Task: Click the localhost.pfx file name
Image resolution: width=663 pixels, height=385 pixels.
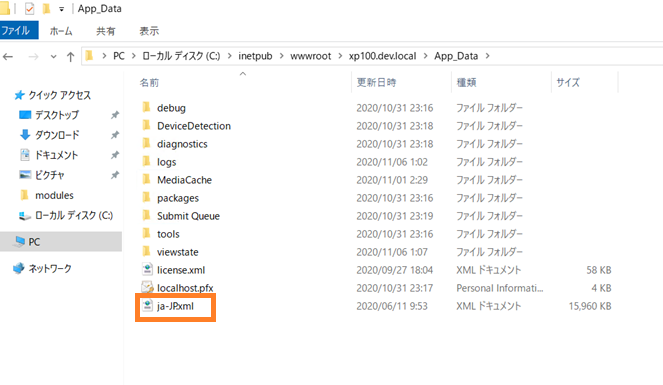Action: pyautogui.click(x=185, y=288)
